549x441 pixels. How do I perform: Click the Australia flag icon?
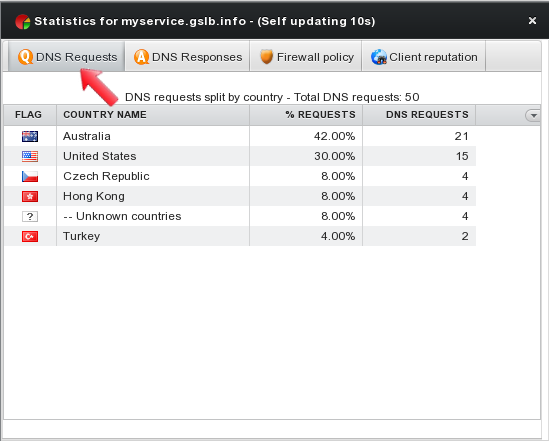point(30,136)
